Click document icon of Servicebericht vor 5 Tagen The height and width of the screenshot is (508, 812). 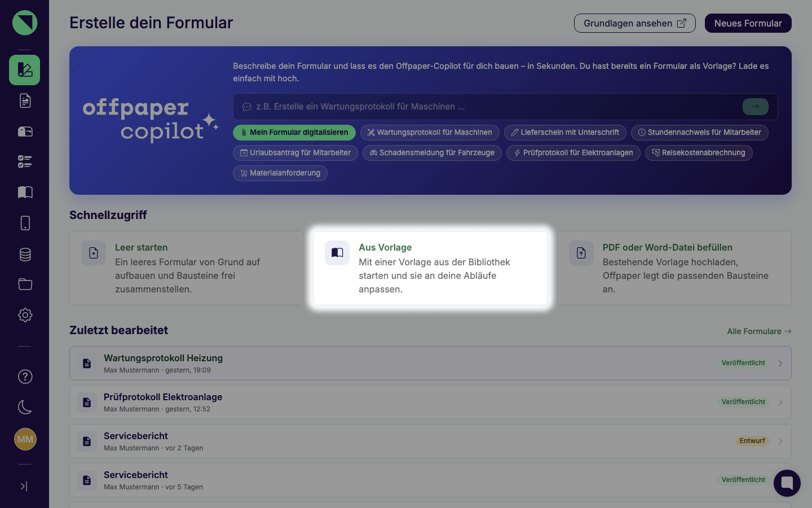point(87,480)
